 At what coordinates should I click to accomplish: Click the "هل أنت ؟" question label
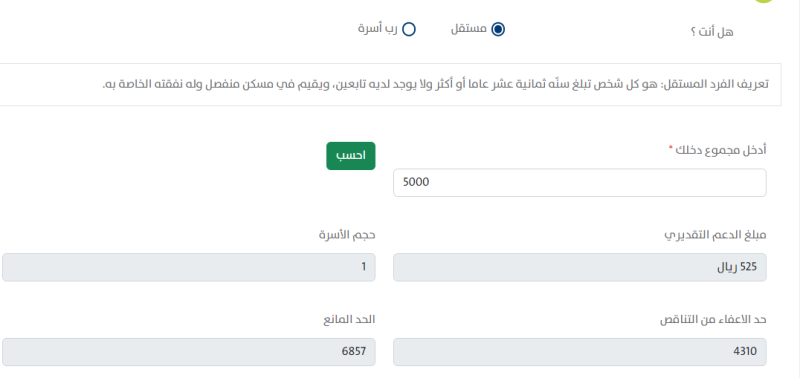[x=712, y=32]
